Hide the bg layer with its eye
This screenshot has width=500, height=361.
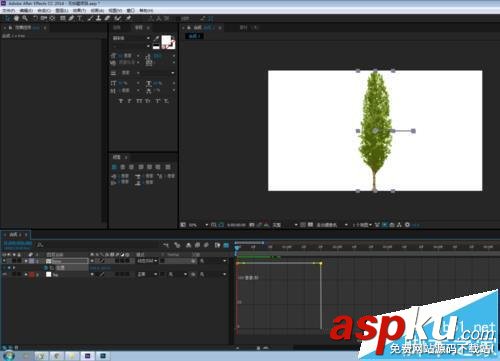click(4, 274)
